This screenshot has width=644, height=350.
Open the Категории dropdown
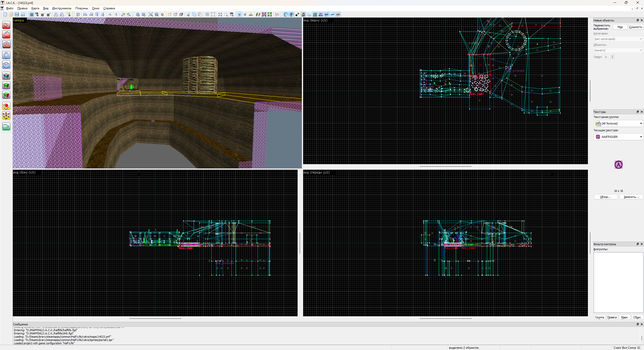pos(618,39)
